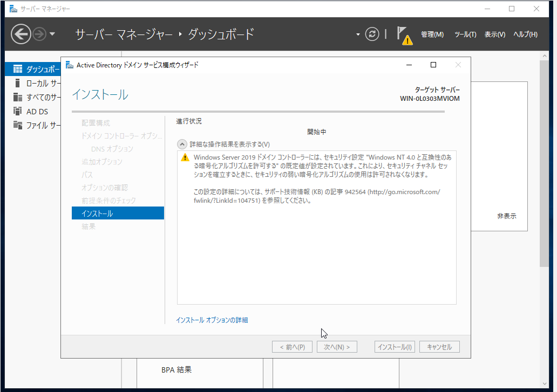Open the 管理(M) menu
557x392 pixels.
(432, 35)
